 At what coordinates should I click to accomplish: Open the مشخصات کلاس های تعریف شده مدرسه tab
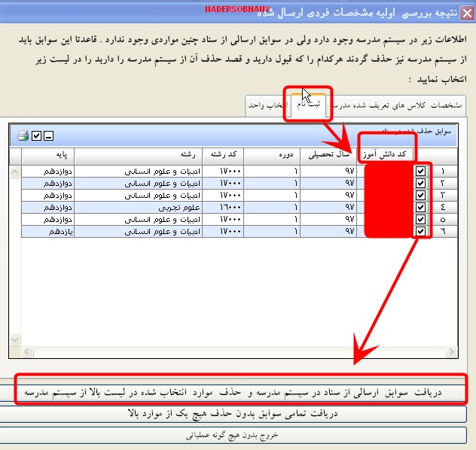396,106
